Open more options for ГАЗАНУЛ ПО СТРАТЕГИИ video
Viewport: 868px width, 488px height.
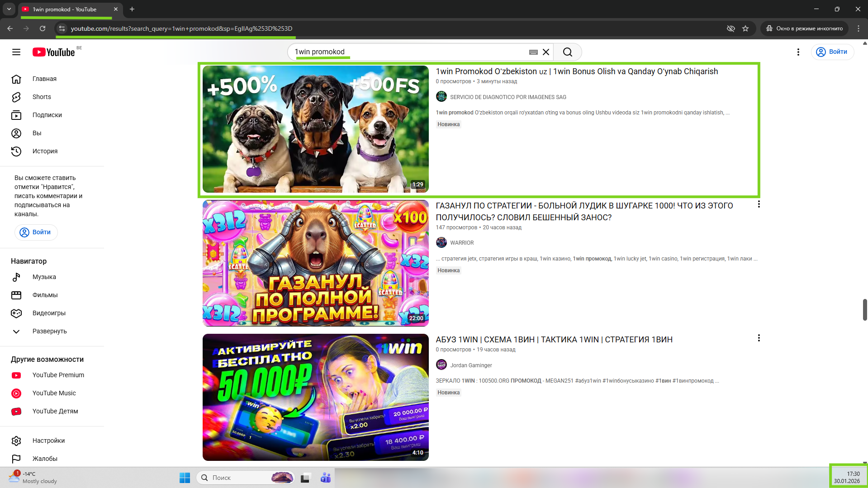tap(759, 204)
